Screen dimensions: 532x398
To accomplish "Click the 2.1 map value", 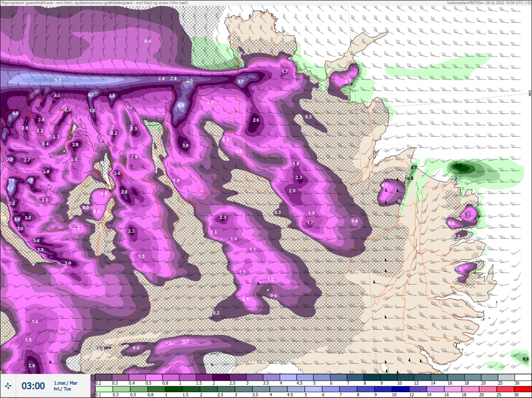I will (x=56, y=137).
